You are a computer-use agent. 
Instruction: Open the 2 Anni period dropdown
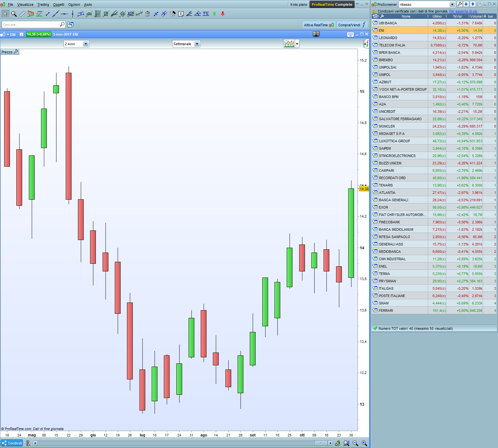click(x=76, y=44)
